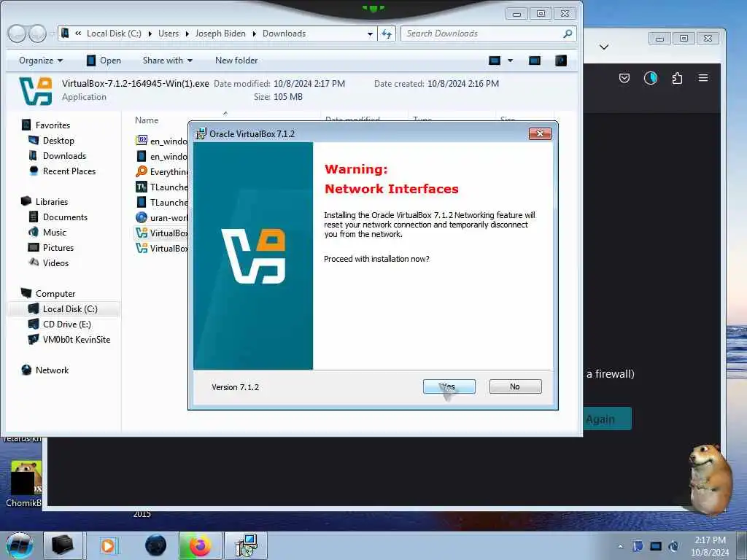The height and width of the screenshot is (560, 747).
Task: Open Firefox hamburger menu in browser window
Action: [703, 78]
